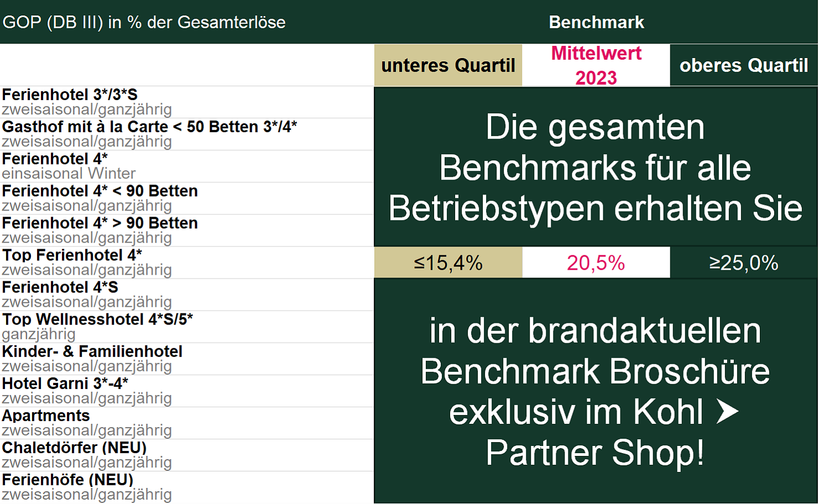This screenshot has height=504, width=819.
Task: Click the 'Top Wellnesshotel 4*S/5*' row
Action: click(187, 327)
